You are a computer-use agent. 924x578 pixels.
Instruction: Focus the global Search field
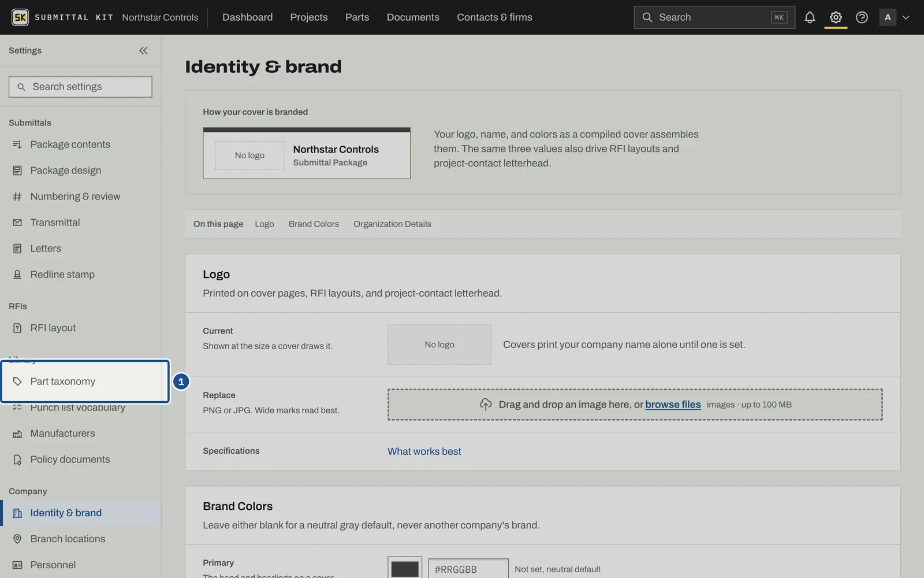(714, 17)
